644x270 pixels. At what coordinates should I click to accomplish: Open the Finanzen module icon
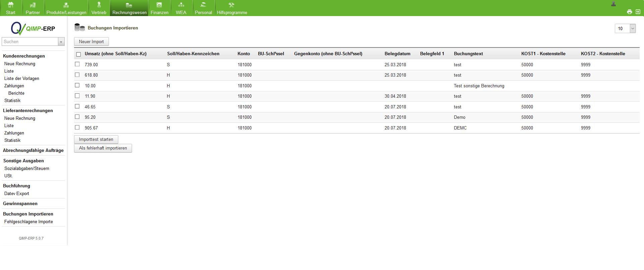click(x=159, y=5)
